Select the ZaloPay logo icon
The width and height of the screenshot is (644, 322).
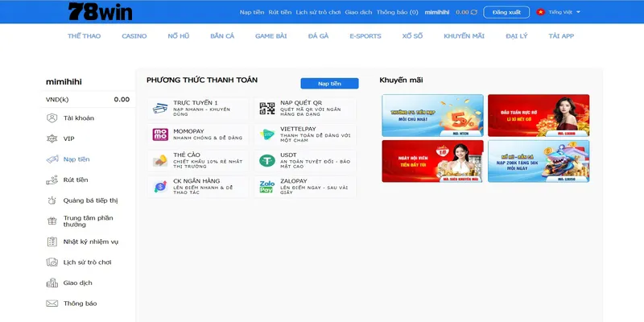point(267,187)
